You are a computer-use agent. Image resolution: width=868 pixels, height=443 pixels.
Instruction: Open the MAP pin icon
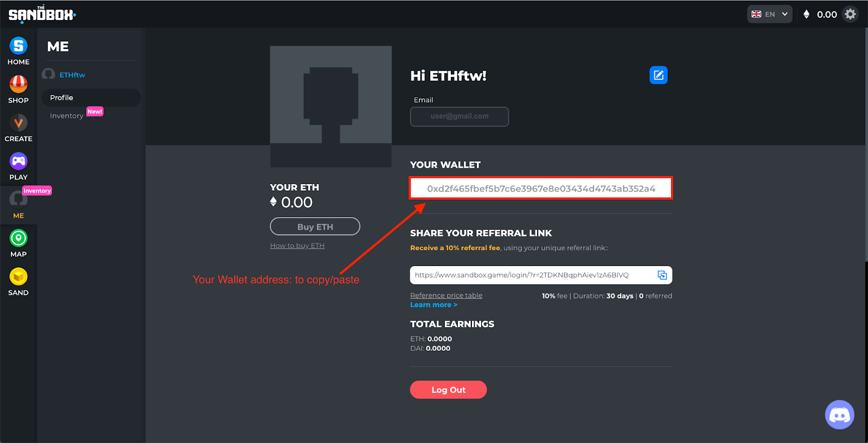coord(18,238)
